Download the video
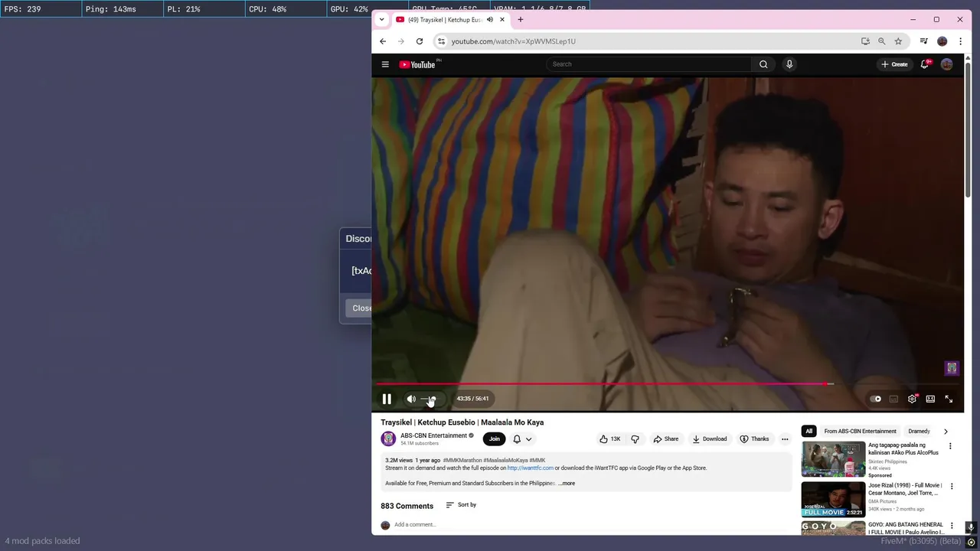Screen dimensions: 980x551 pyautogui.click(x=709, y=439)
